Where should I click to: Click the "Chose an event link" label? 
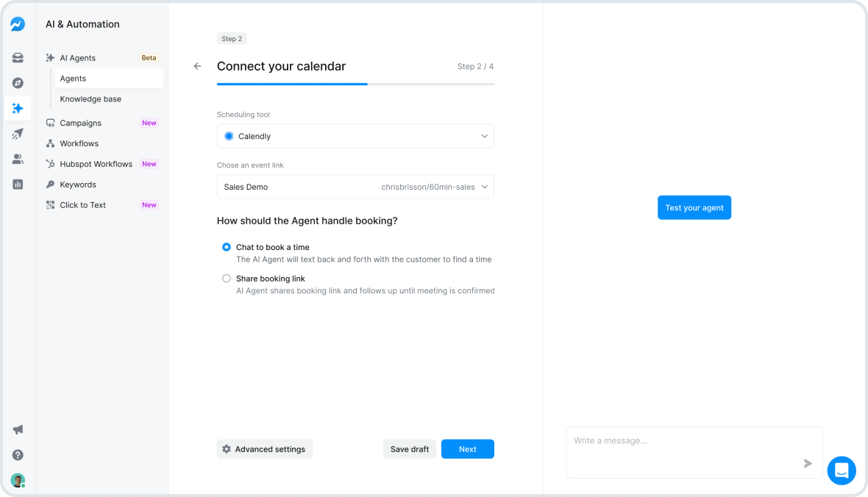(x=250, y=165)
